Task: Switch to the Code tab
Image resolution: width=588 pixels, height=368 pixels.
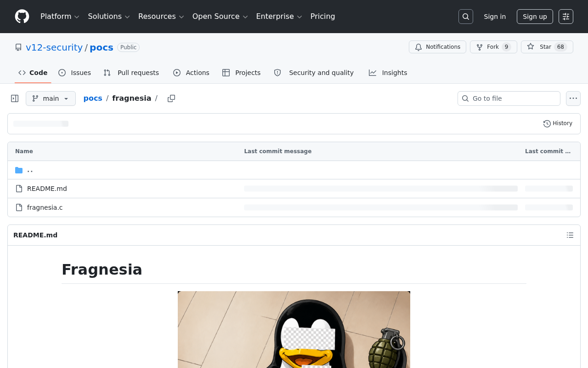Action: [x=33, y=73]
